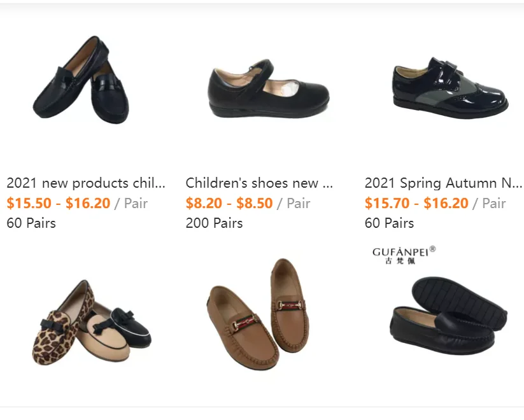Open the "Children's shoes new ..." listing title
Image resolution: width=524 pixels, height=420 pixels.
tap(259, 183)
